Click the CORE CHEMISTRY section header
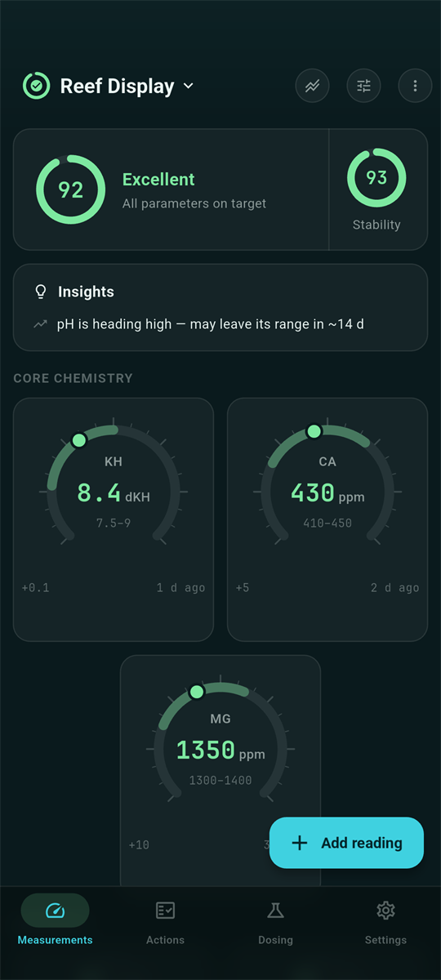Image resolution: width=441 pixels, height=980 pixels. point(73,378)
